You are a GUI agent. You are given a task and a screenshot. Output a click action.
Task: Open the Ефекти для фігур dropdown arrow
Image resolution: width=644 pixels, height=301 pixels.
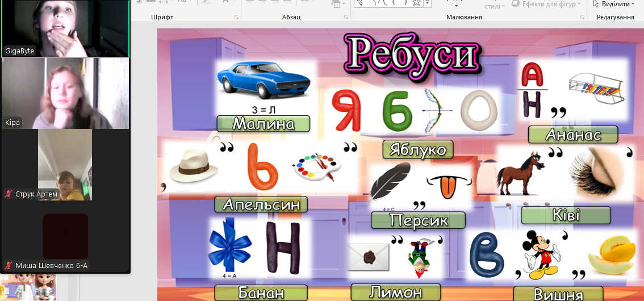pos(579,5)
